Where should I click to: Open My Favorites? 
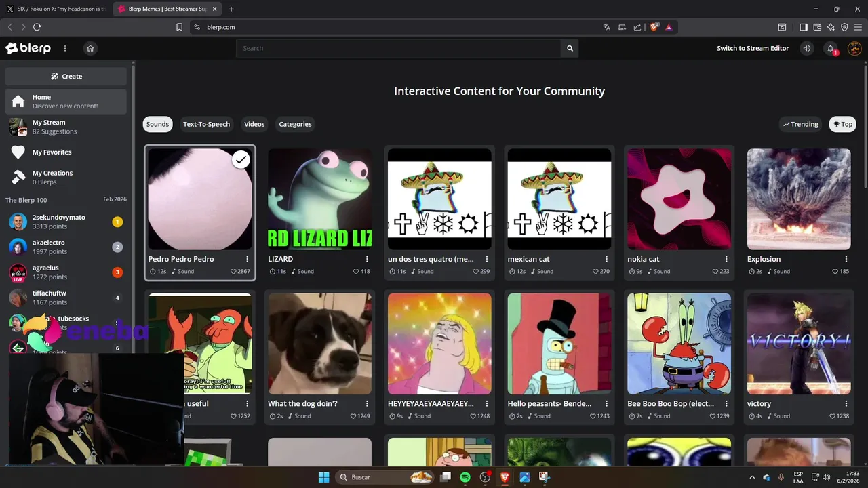pos(66,152)
